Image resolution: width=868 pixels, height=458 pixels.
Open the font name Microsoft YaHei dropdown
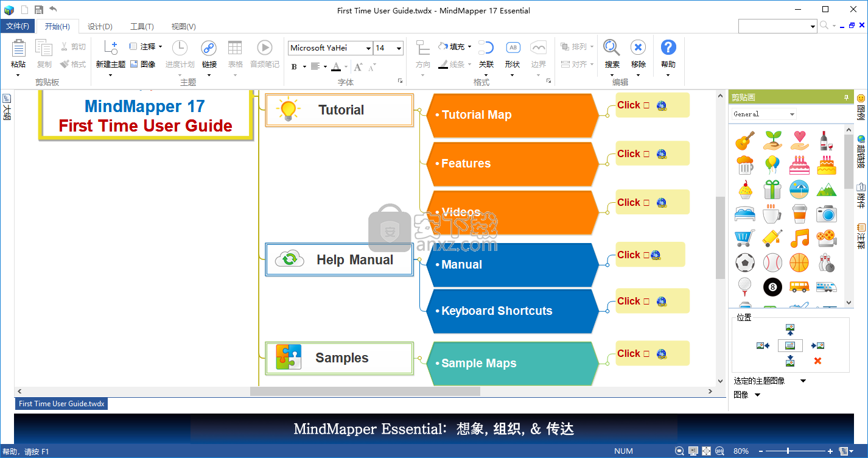tap(368, 48)
